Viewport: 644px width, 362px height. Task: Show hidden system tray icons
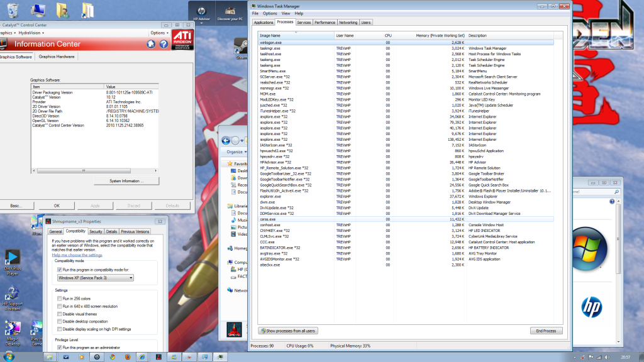tap(575, 358)
